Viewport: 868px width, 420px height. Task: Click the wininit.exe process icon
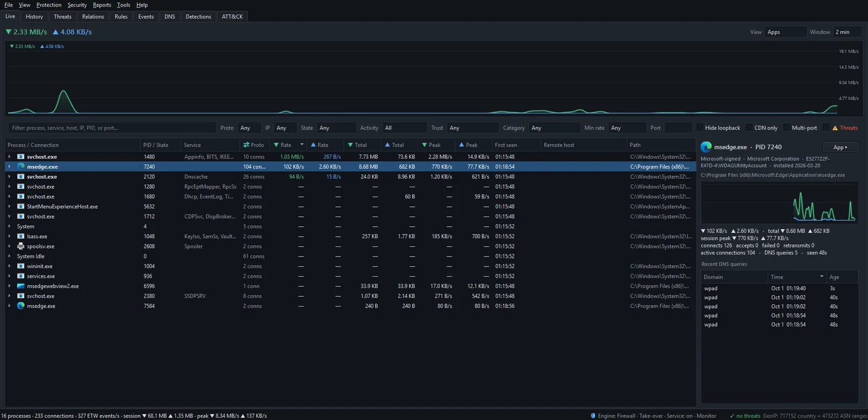pyautogui.click(x=21, y=266)
